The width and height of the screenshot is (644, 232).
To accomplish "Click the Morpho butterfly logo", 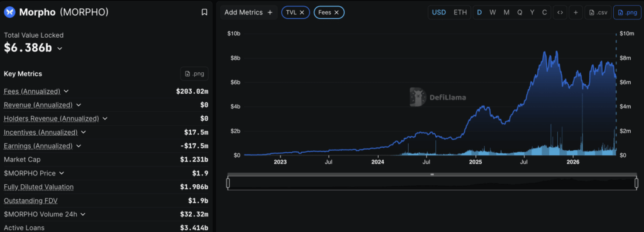I will click(x=9, y=13).
